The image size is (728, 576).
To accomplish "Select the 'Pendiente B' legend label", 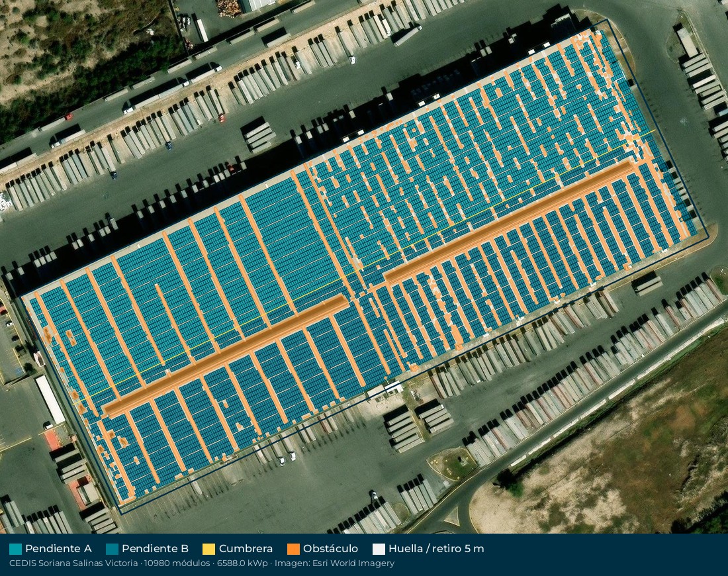I will pyautogui.click(x=155, y=549).
